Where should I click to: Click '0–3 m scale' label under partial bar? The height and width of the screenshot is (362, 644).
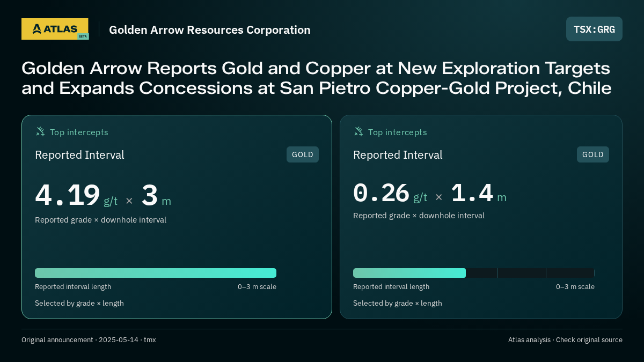pyautogui.click(x=575, y=286)
